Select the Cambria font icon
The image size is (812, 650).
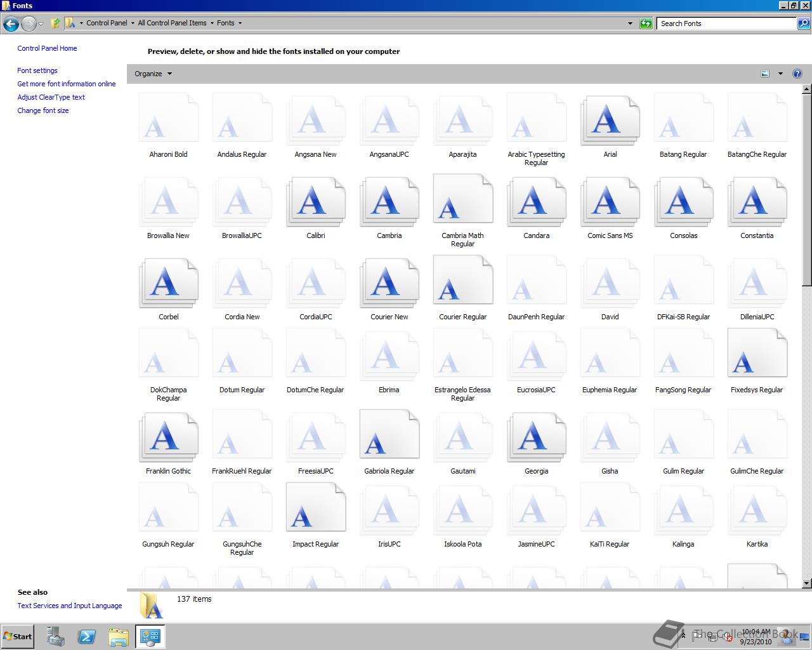click(389, 202)
